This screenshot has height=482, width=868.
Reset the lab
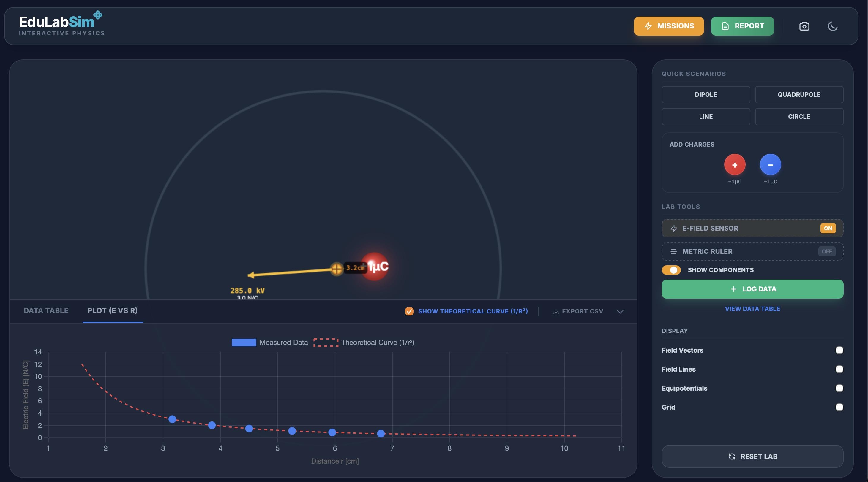(x=752, y=456)
